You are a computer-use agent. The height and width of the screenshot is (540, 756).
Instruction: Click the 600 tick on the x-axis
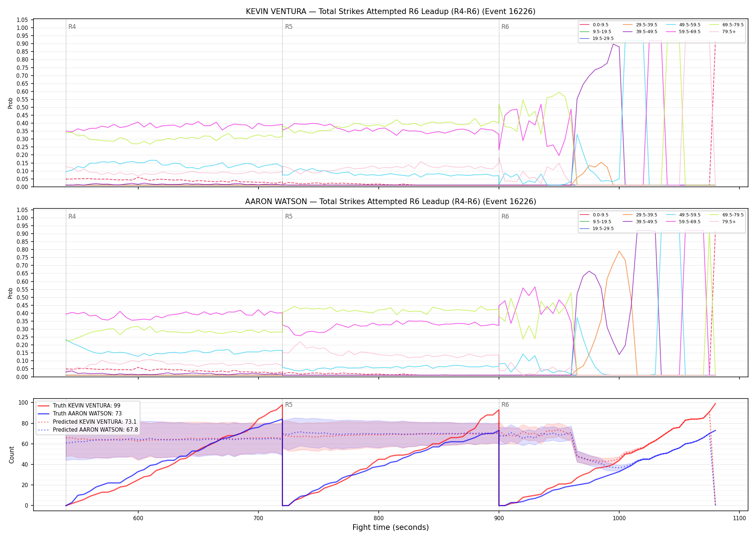(x=138, y=518)
